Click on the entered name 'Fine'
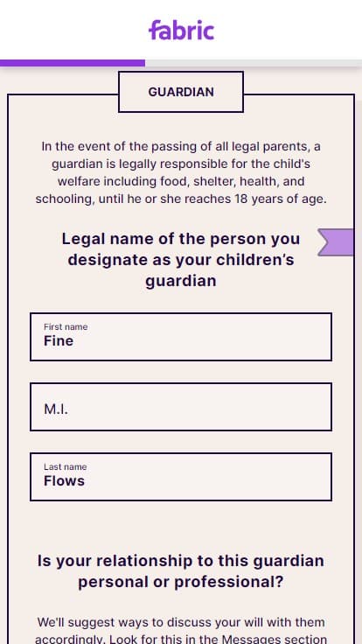Image resolution: width=362 pixels, height=644 pixels. 59,341
